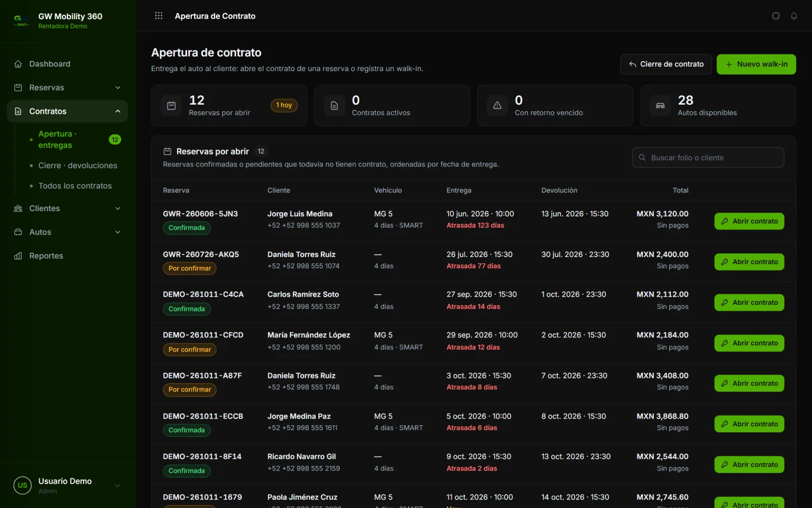This screenshot has width=812, height=508.
Task: Click the Reservas calendar icon in sidebar
Action: pyautogui.click(x=18, y=87)
